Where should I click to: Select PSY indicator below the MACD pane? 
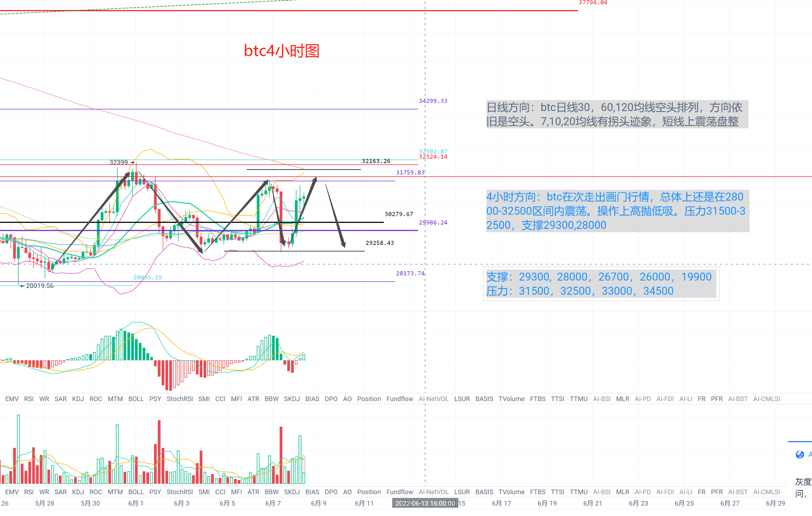(155, 399)
